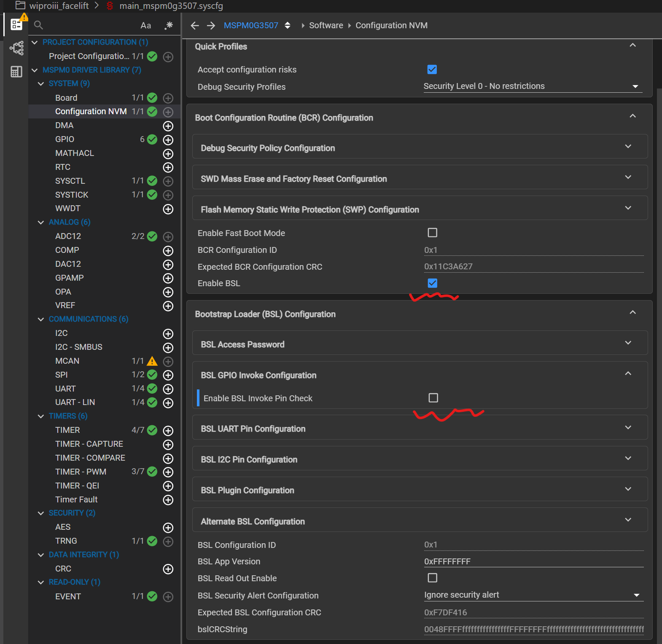
Task: Toggle case-sensitive Aa search option
Action: click(x=146, y=25)
